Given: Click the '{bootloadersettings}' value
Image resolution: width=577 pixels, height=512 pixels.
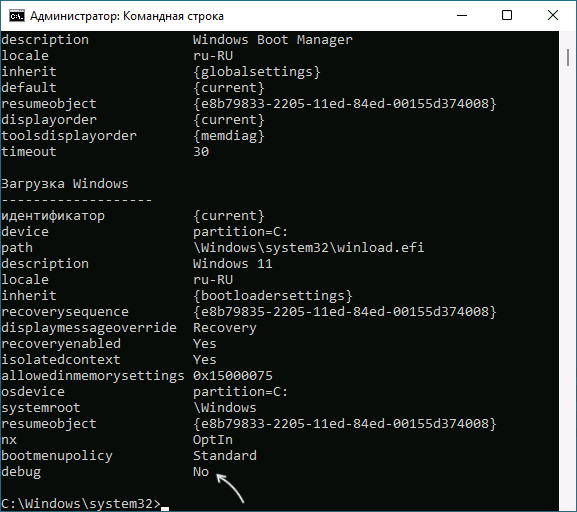Looking at the screenshot, I should 273,296.
